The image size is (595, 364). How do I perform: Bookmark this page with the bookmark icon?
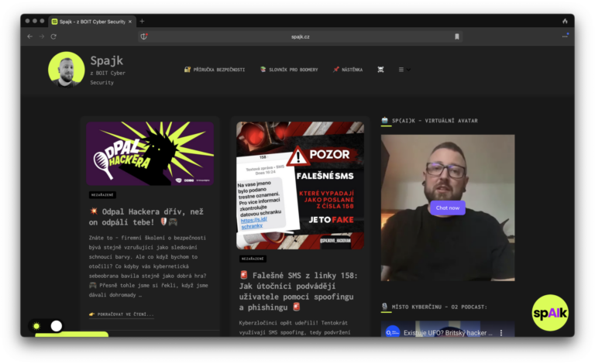457,36
